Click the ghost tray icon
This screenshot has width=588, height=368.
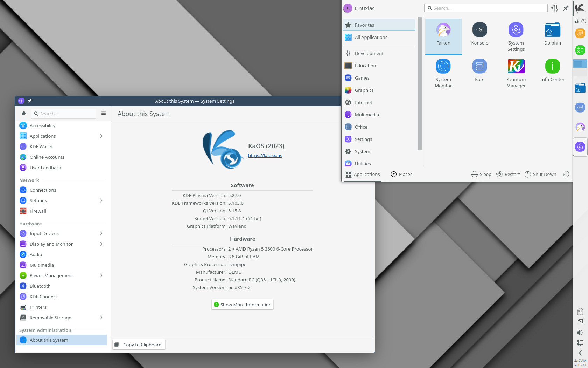580,312
